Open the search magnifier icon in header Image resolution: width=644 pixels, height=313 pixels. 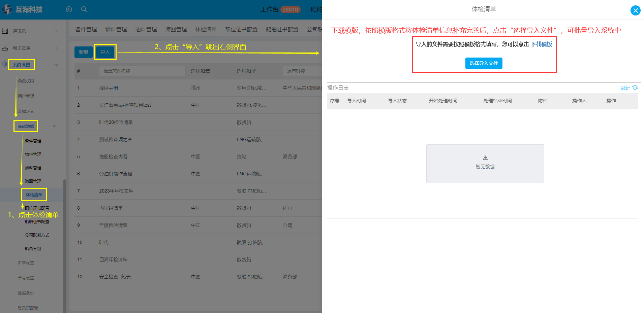tap(84, 9)
